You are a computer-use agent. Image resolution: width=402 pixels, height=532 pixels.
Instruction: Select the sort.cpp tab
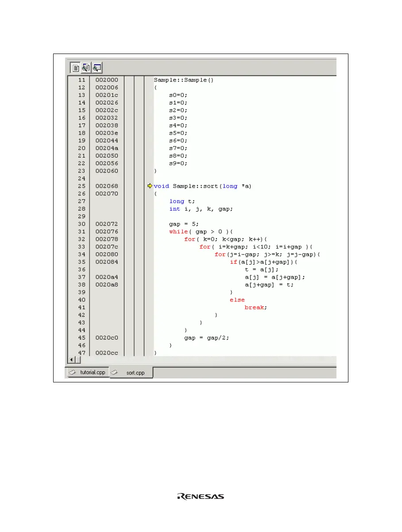[x=131, y=373]
